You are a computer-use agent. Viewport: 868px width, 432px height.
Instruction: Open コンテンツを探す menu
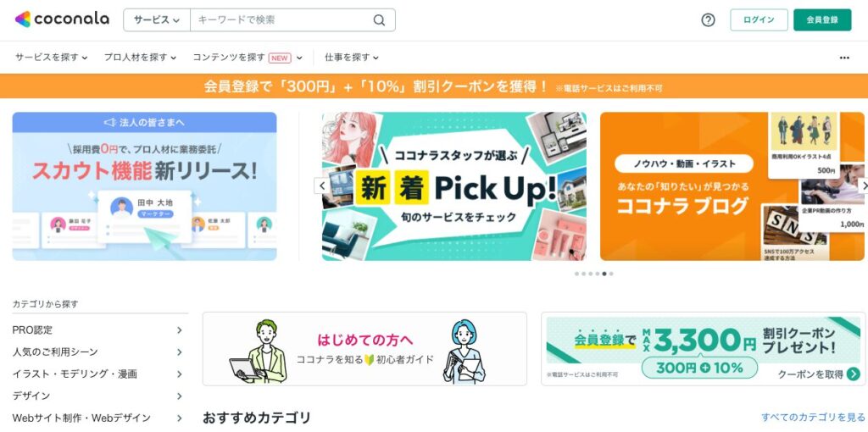click(x=248, y=57)
